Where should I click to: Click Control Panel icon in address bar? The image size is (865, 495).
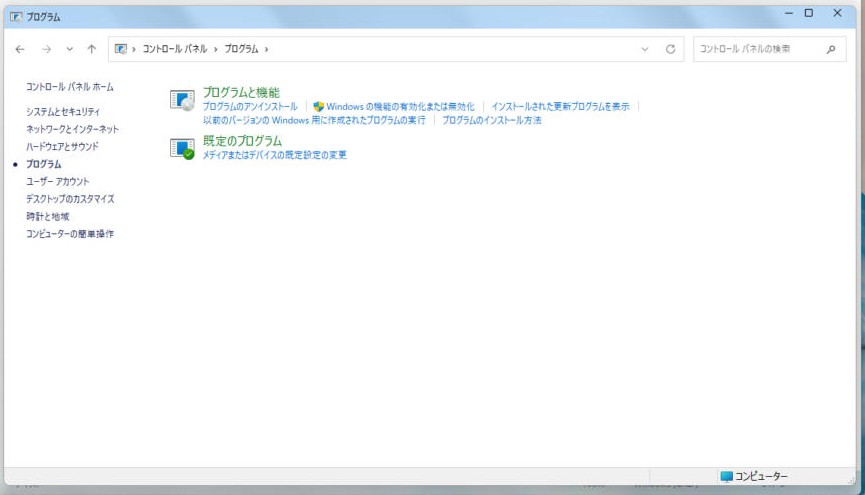coord(121,49)
